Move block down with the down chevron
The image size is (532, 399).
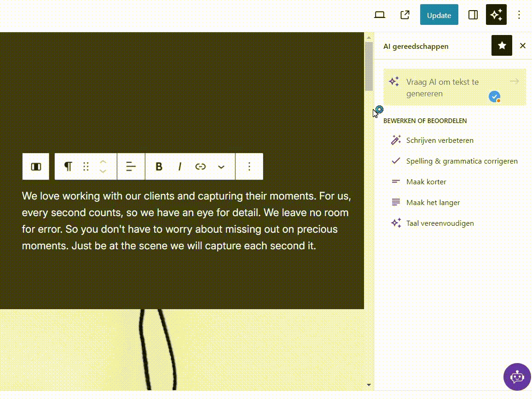[103, 171]
